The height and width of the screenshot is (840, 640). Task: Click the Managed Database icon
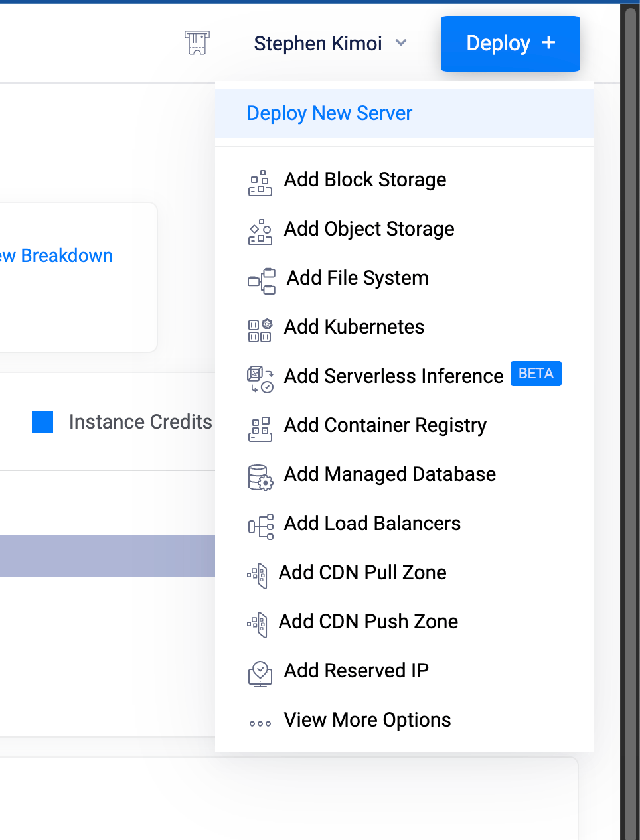pyautogui.click(x=260, y=477)
